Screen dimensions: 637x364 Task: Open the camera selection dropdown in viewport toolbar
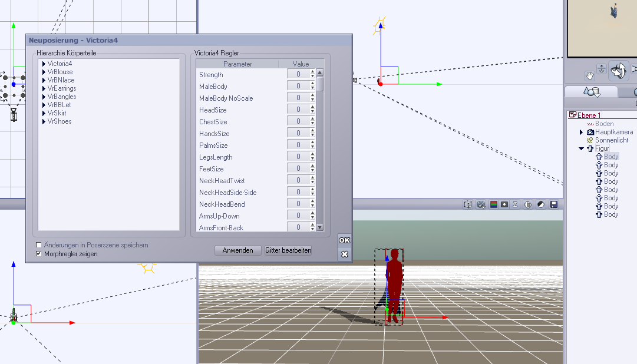[x=481, y=204]
